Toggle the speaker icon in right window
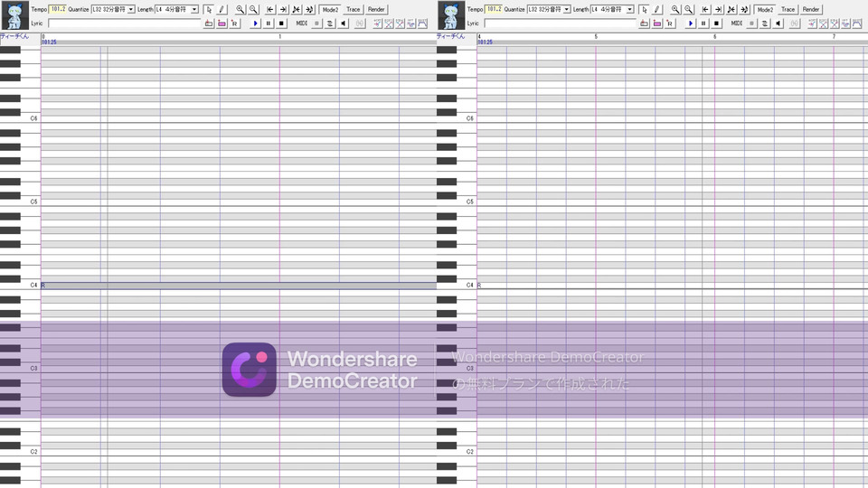Image resolution: width=868 pixels, height=488 pixels. pos(778,23)
